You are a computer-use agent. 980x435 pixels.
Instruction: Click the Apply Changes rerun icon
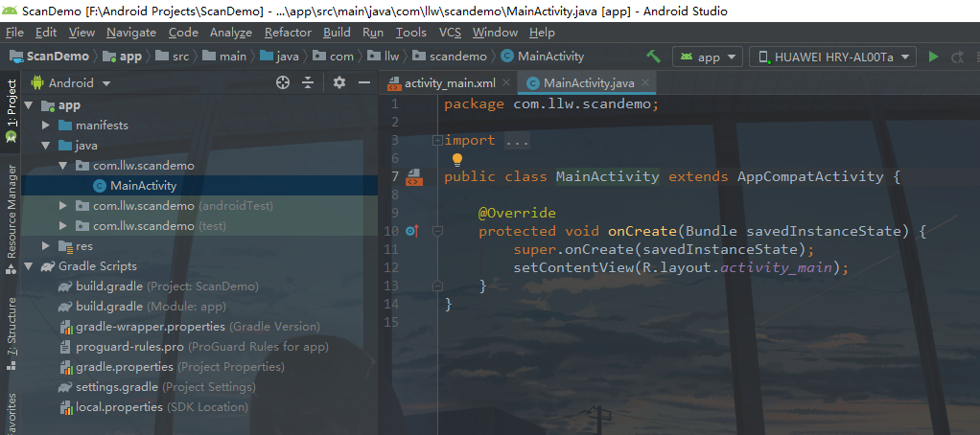point(958,57)
